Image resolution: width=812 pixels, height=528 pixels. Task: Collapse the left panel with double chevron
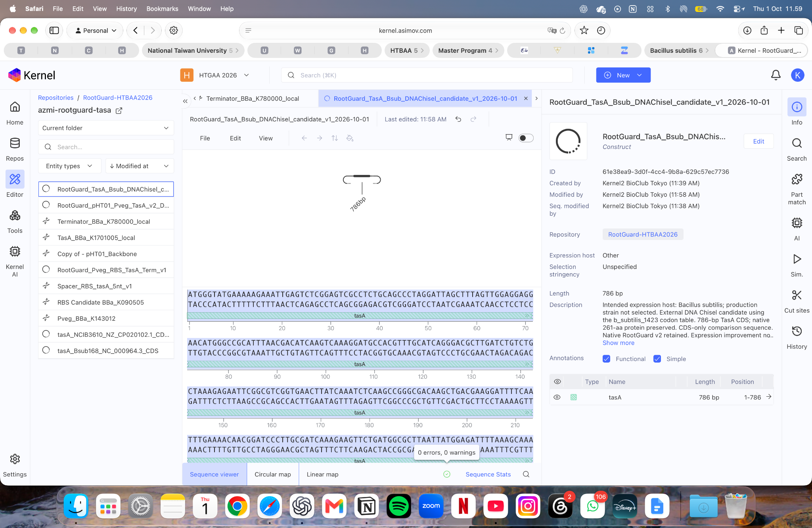pyautogui.click(x=185, y=101)
